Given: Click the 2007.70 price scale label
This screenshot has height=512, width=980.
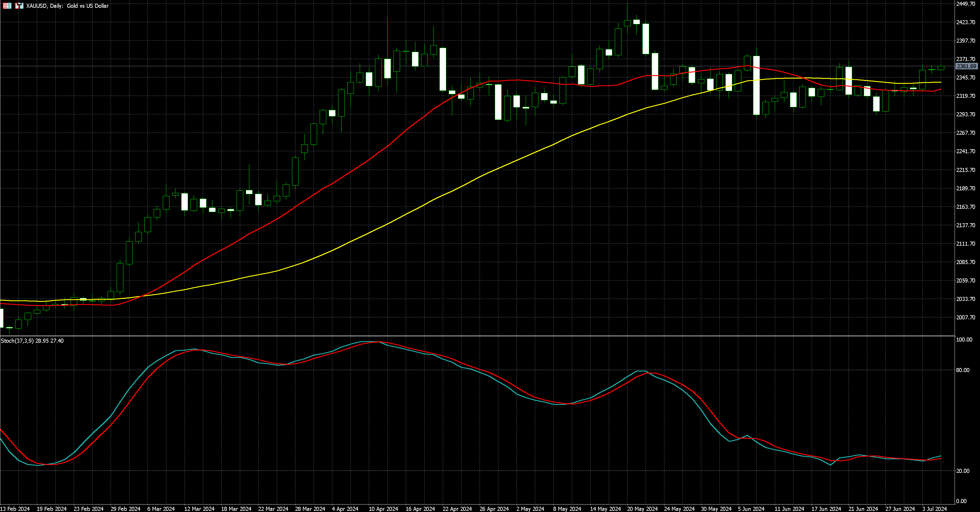Looking at the screenshot, I should click(966, 317).
